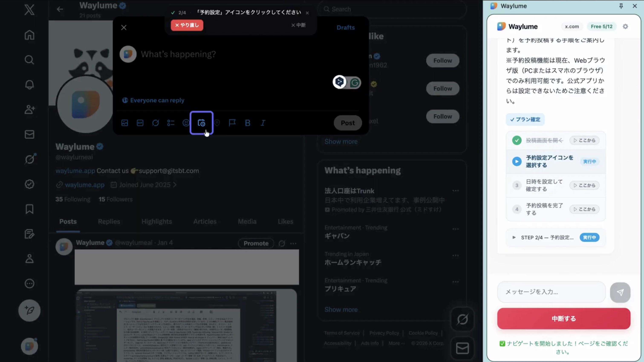Open the floating Grok button
The image size is (644, 362).
coord(462,319)
